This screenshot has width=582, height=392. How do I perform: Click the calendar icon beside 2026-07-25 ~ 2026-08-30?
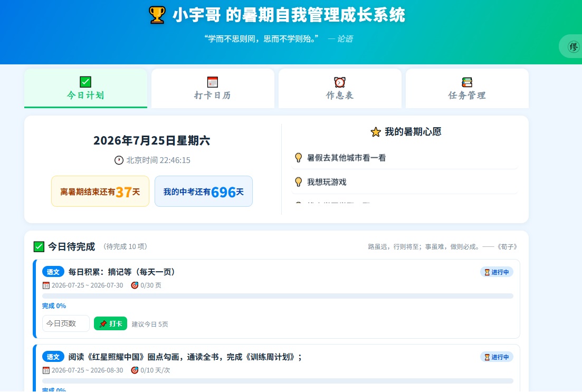[x=46, y=370]
